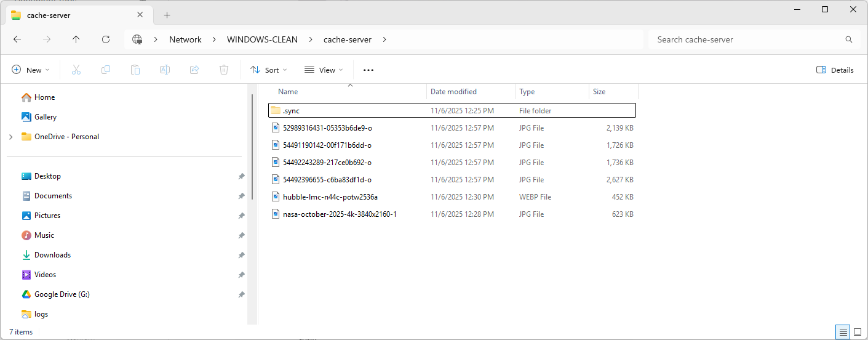Expand the OneDrive - Personal tree node
The image size is (868, 340).
point(10,137)
